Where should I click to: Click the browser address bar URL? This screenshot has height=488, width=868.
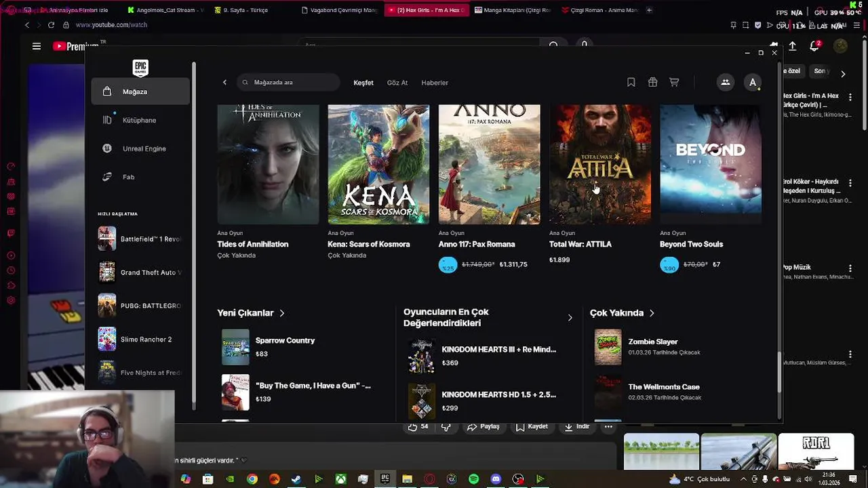tap(111, 25)
